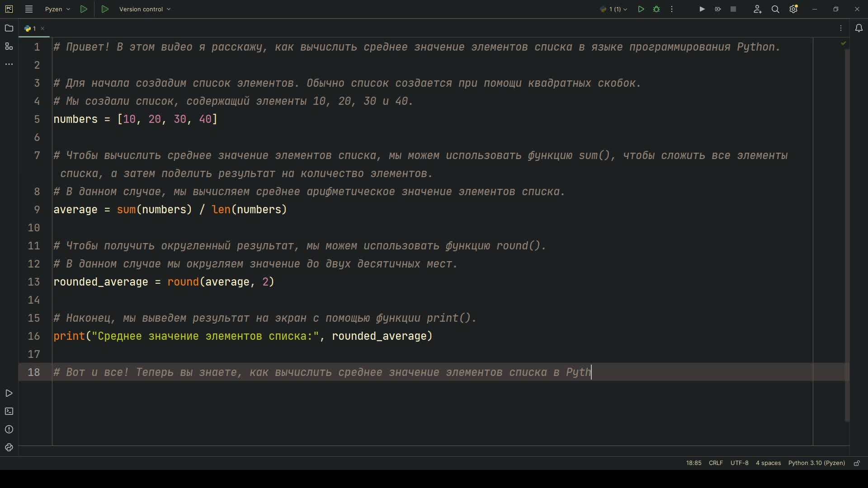Open the Code With Me icon
The width and height of the screenshot is (868, 488).
click(x=757, y=9)
